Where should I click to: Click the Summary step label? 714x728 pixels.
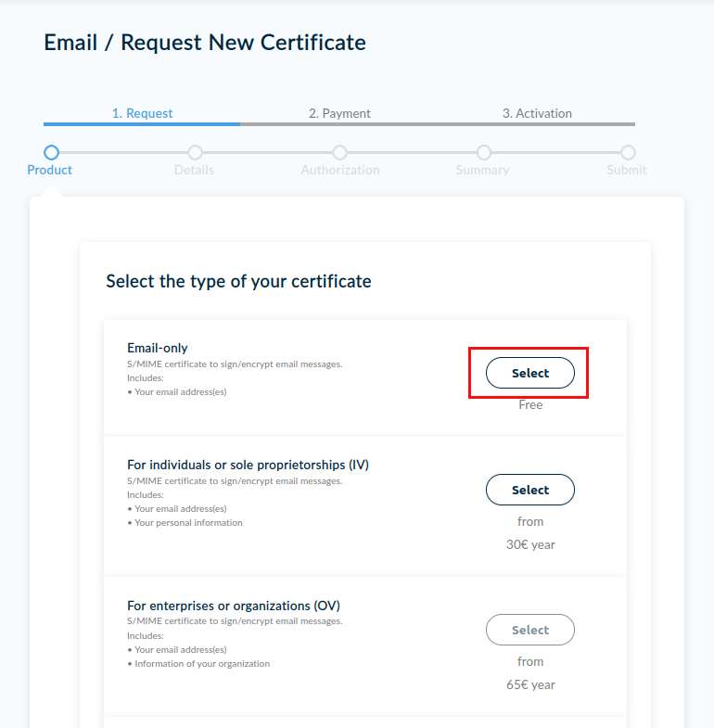(482, 170)
